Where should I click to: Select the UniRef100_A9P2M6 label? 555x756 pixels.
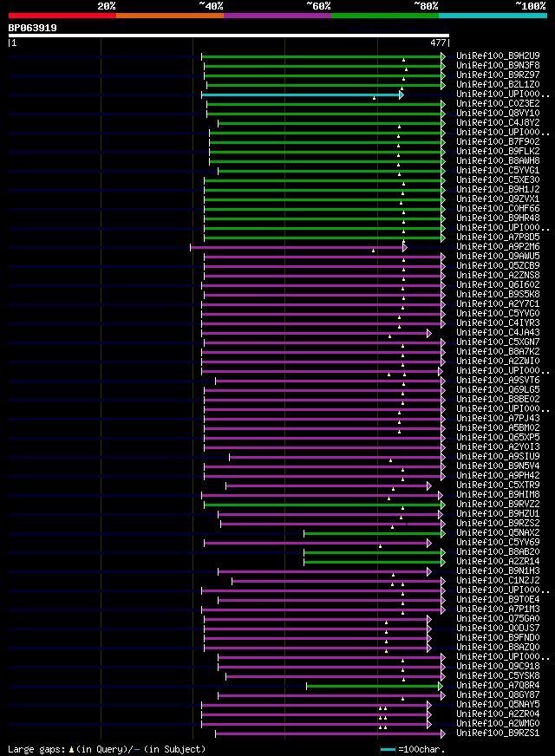pyautogui.click(x=498, y=247)
